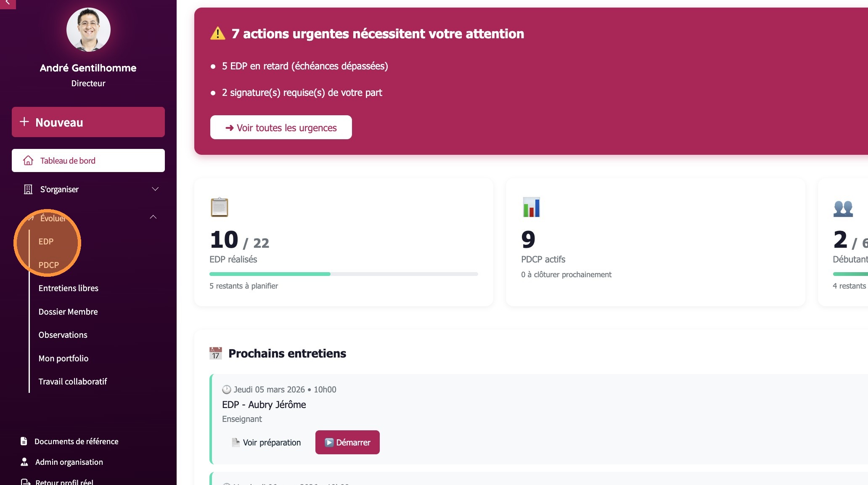Start the Aubry Jérôme interview with Démarrer
Screen dimensions: 868x485
tap(347, 443)
